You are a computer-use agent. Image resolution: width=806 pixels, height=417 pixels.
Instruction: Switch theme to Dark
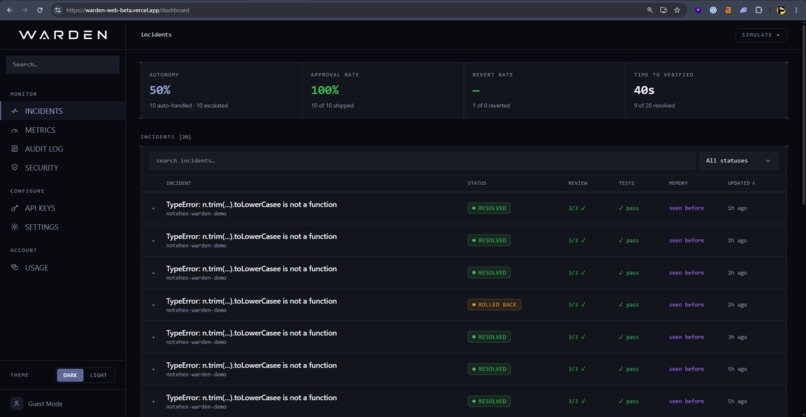(x=70, y=375)
